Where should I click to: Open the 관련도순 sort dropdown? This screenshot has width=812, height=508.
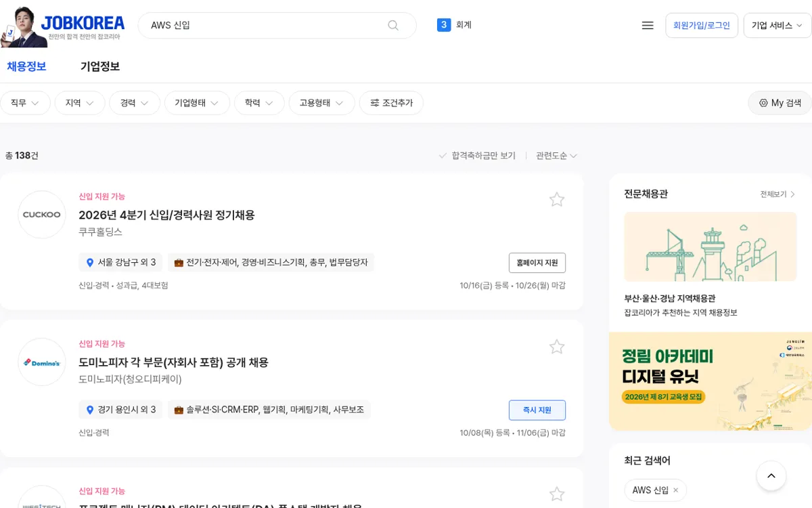click(556, 156)
